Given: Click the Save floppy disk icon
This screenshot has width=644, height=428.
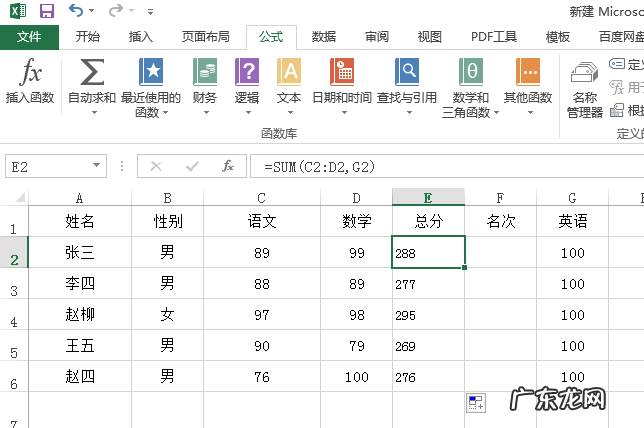Looking at the screenshot, I should tap(46, 11).
